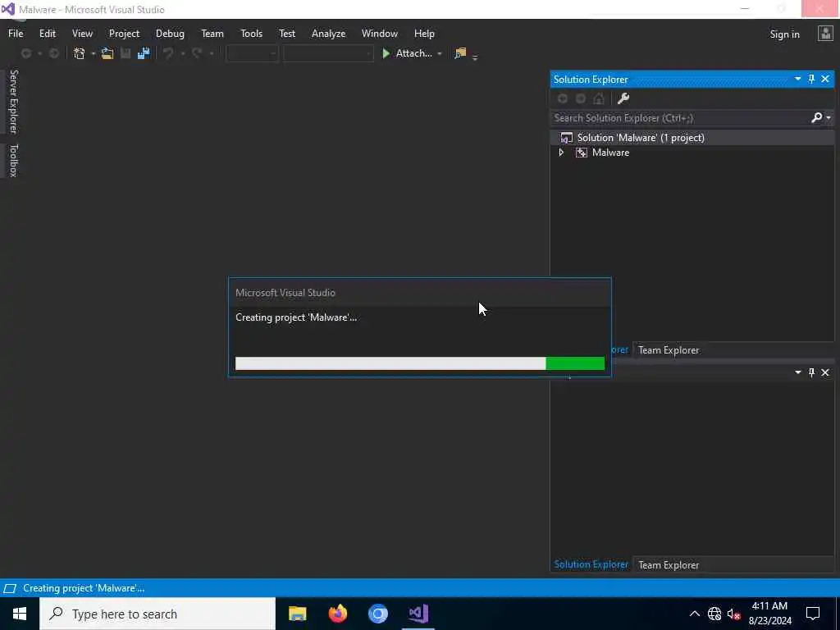Expand the Malware project node
Image resolution: width=840 pixels, height=630 pixels.
(561, 153)
